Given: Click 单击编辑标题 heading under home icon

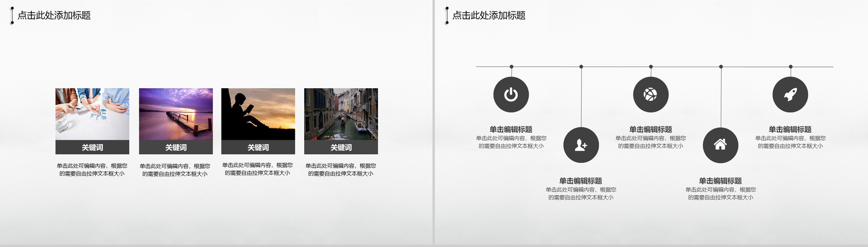Looking at the screenshot, I should (721, 181).
